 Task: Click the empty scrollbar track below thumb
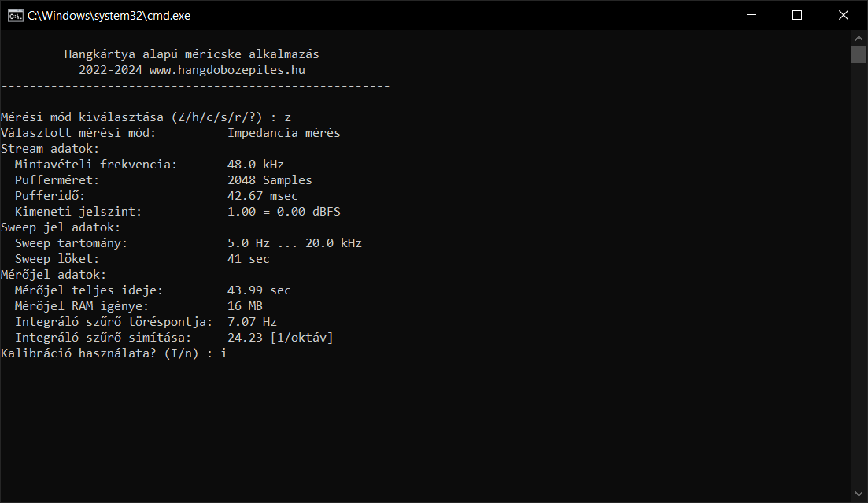click(859, 274)
